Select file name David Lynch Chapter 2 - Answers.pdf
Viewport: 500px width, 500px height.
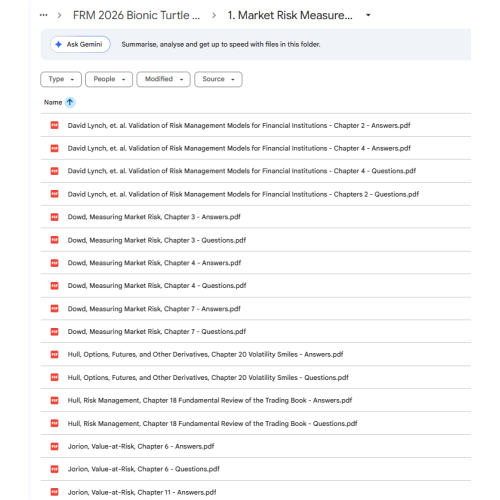tap(239, 126)
